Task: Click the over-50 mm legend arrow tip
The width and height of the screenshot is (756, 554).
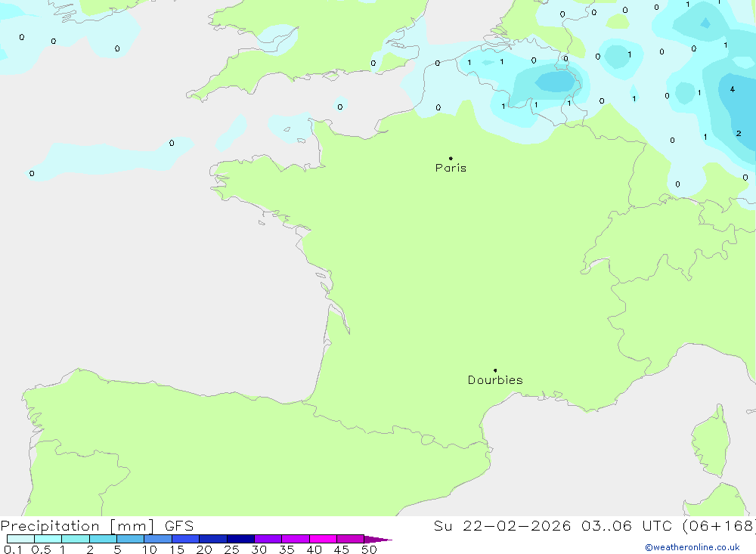Action: click(378, 540)
